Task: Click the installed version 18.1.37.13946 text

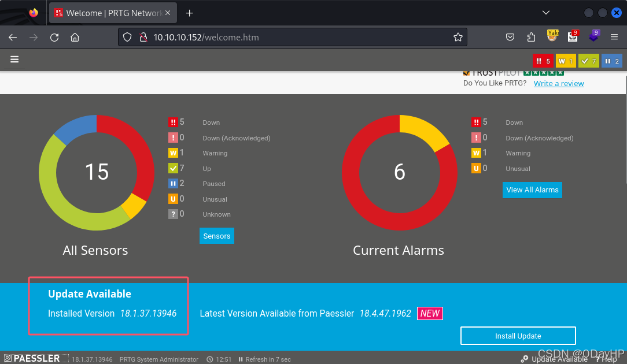Action: (148, 314)
